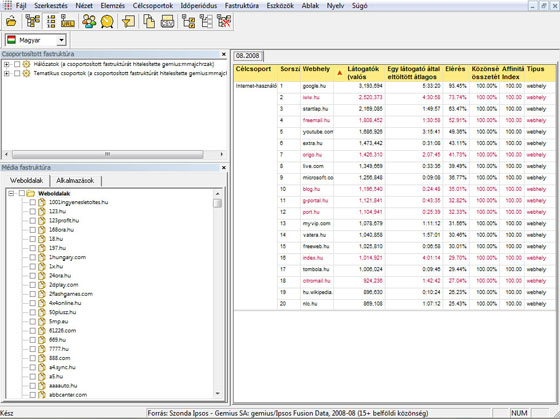560x419 pixels.
Task: Expand the Tematikus csoportok tree node
Action: tap(6, 73)
